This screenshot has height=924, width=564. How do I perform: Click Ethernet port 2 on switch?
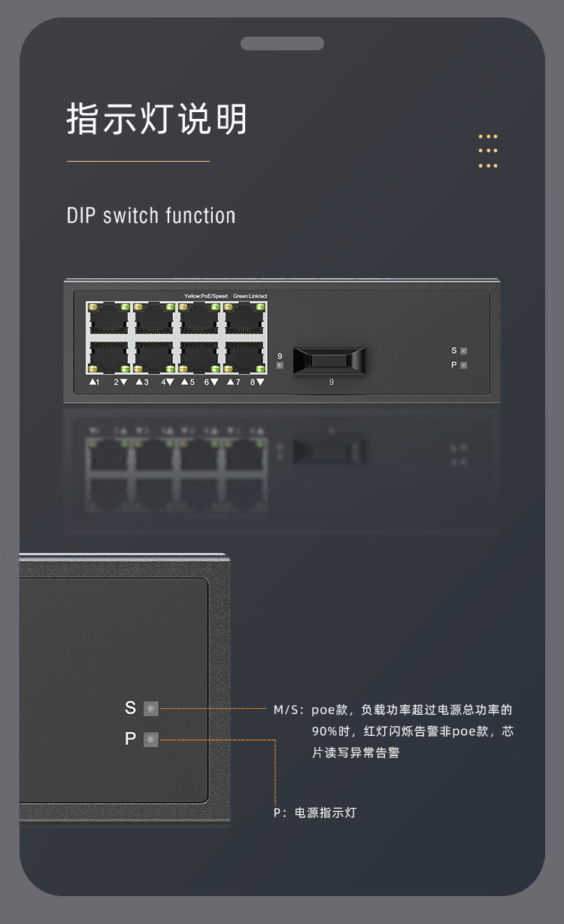109,357
